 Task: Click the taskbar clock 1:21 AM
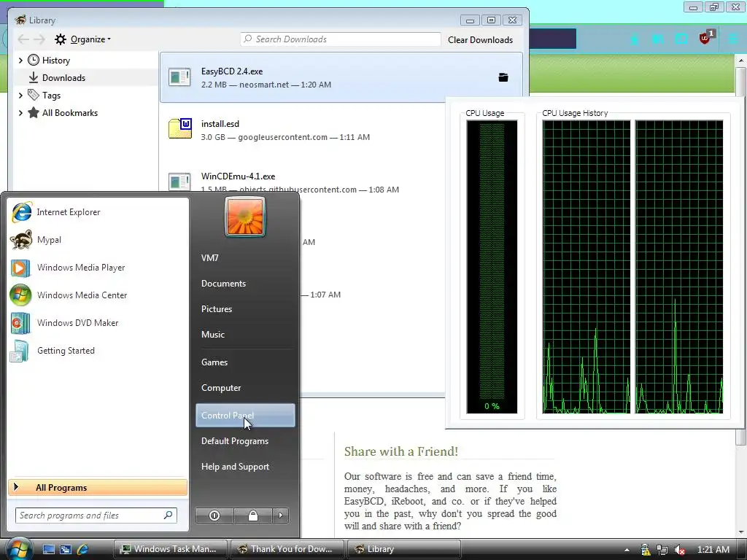[713, 550]
